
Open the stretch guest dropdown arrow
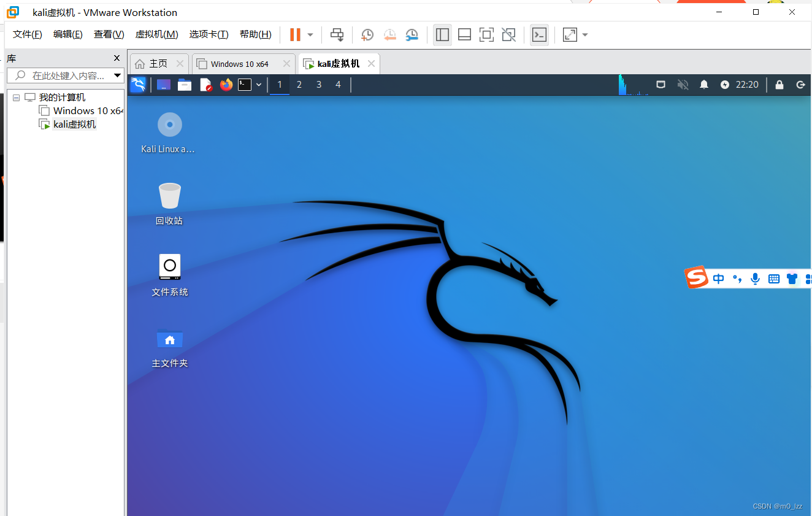click(x=585, y=35)
